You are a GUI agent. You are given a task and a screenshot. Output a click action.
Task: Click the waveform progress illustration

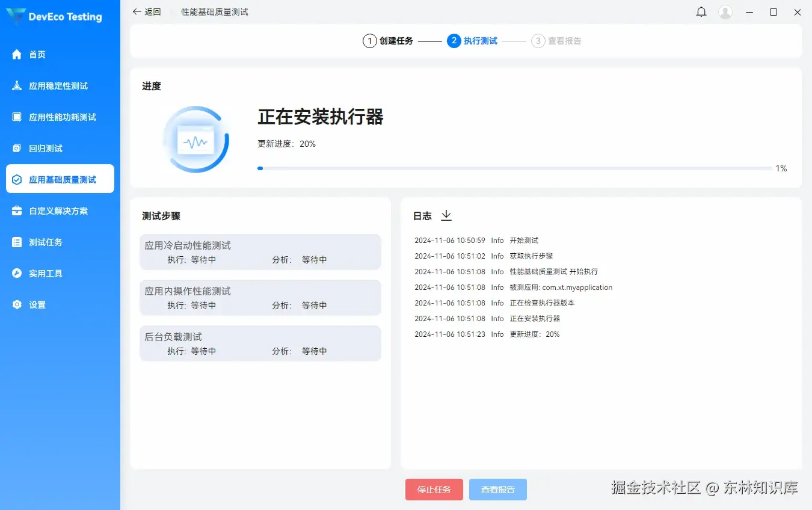pyautogui.click(x=196, y=140)
